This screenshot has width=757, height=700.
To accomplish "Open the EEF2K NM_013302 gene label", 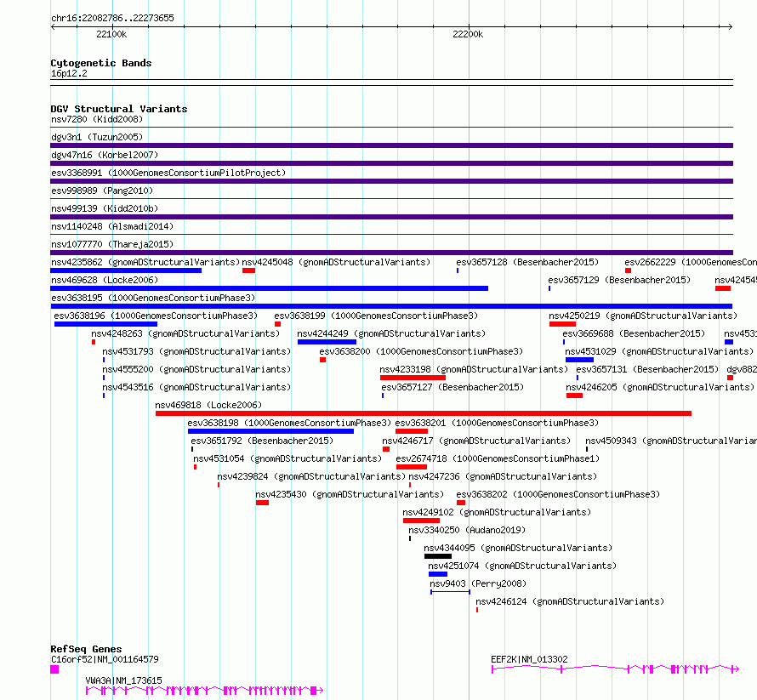I will click(529, 659).
